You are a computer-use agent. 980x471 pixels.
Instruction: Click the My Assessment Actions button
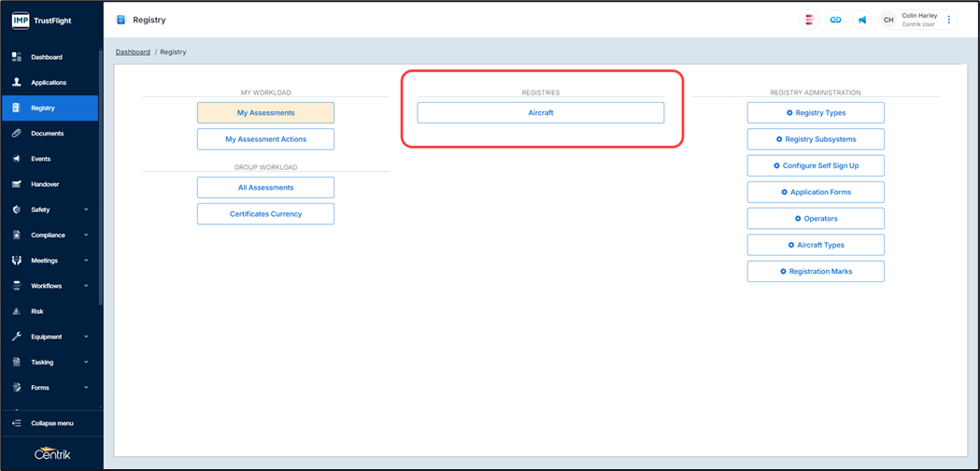[265, 139]
